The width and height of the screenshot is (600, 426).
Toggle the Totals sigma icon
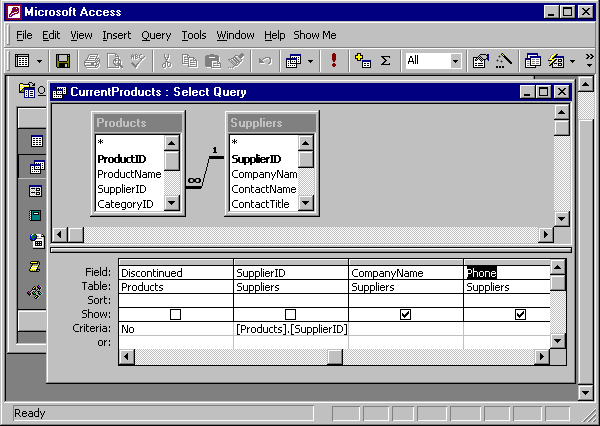point(385,61)
